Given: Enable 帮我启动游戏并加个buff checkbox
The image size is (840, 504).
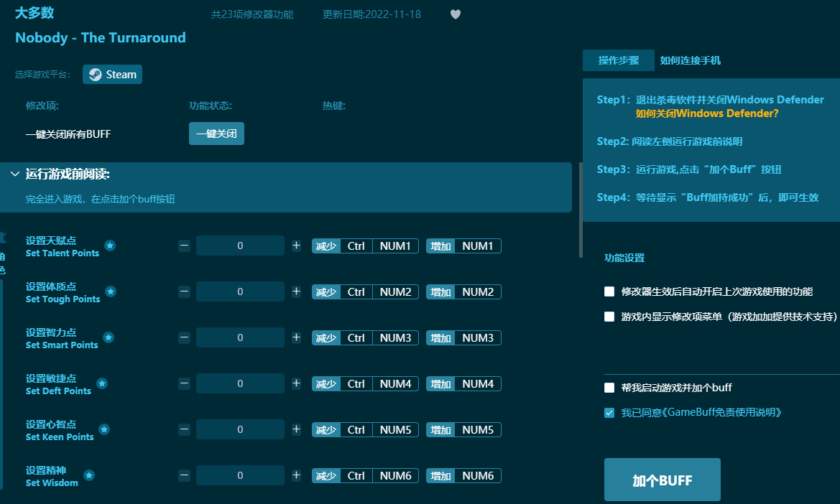Looking at the screenshot, I should [x=609, y=388].
